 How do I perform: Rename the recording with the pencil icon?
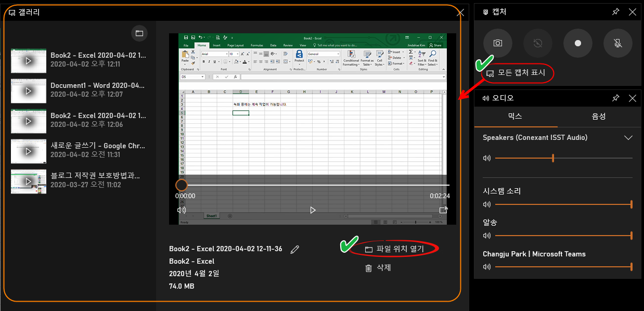point(295,250)
